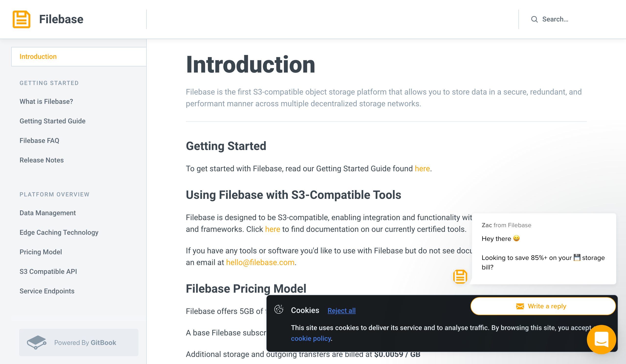The image size is (626, 364).
Task: Click the Filebase logo icon in header
Action: [x=21, y=19]
